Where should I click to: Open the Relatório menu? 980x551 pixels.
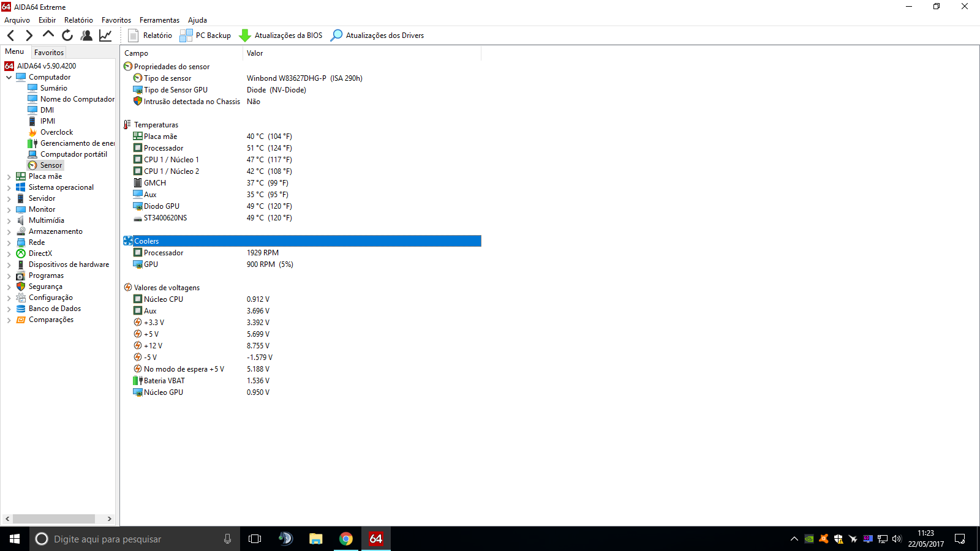pyautogui.click(x=78, y=20)
